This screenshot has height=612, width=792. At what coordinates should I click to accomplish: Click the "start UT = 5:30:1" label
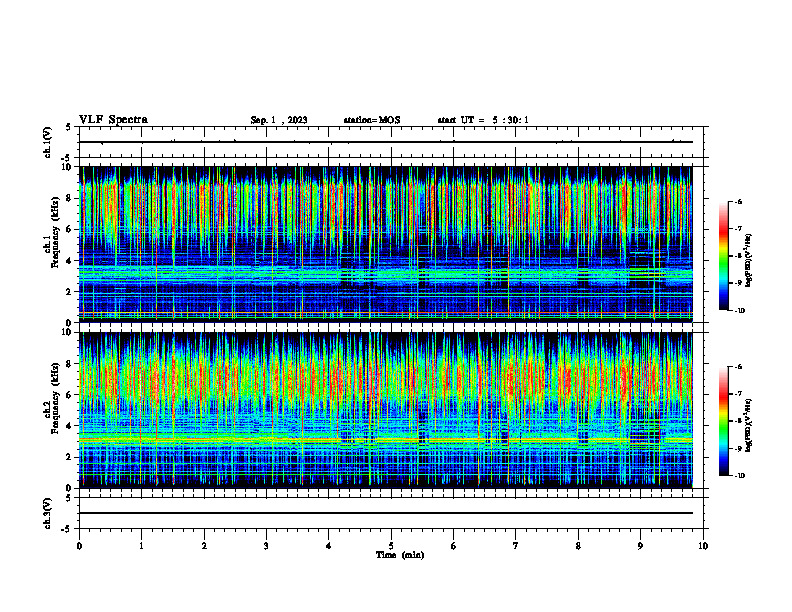[x=483, y=120]
